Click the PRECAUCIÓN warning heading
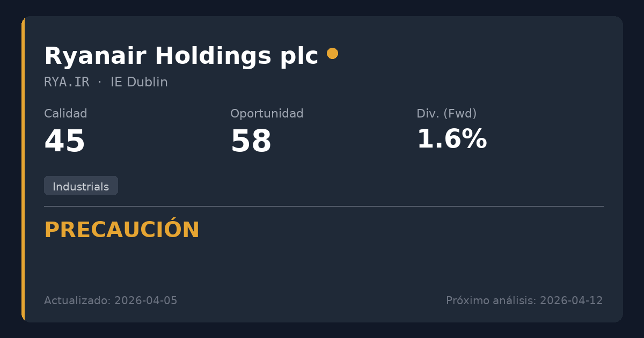Image resolution: width=644 pixels, height=338 pixels. (x=122, y=230)
